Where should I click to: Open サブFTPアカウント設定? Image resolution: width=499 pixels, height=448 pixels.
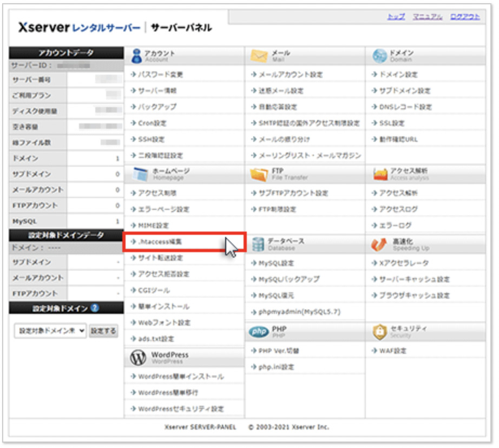[x=293, y=193]
